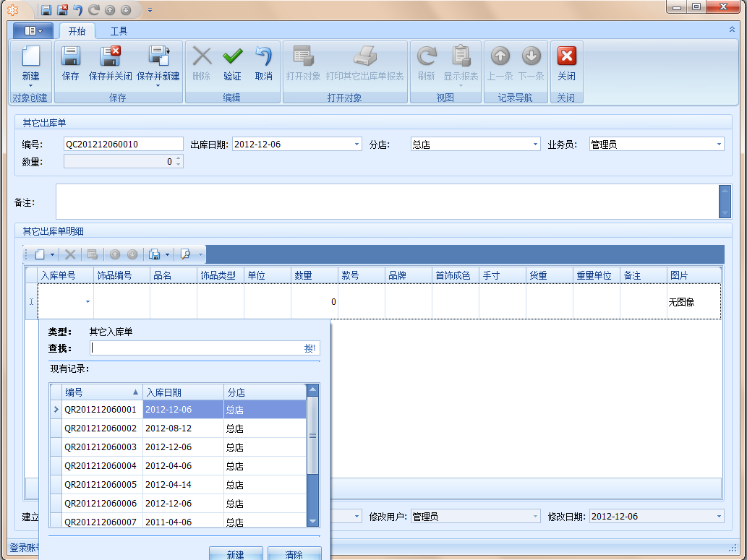
Task: Click the red 关闭 close ribbon icon
Action: coord(567,56)
